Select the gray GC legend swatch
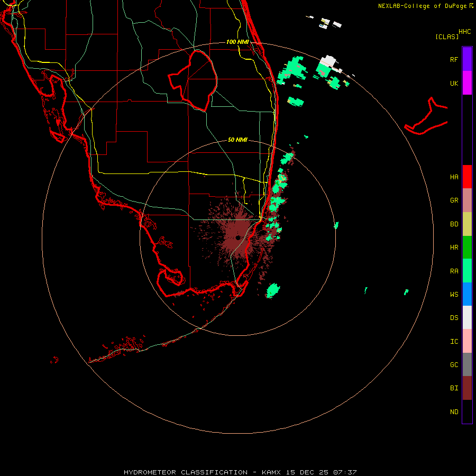476x476 pixels. coord(467,364)
